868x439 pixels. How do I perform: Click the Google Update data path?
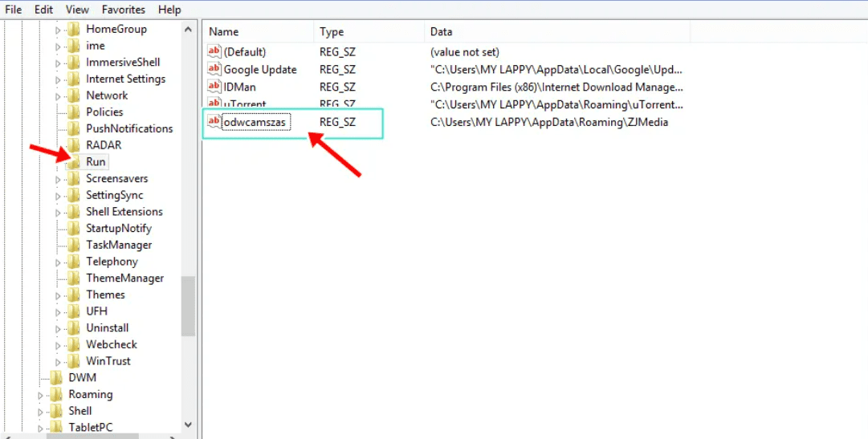point(556,69)
